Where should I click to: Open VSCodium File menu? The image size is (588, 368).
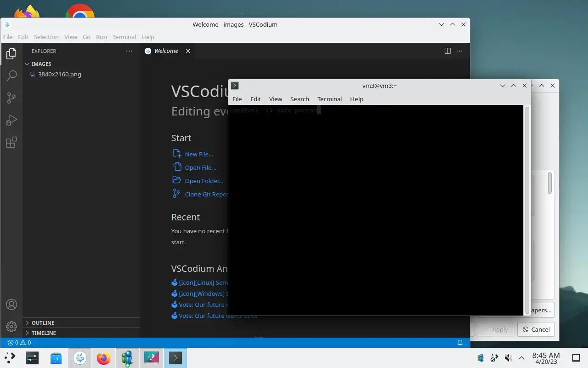pos(8,37)
